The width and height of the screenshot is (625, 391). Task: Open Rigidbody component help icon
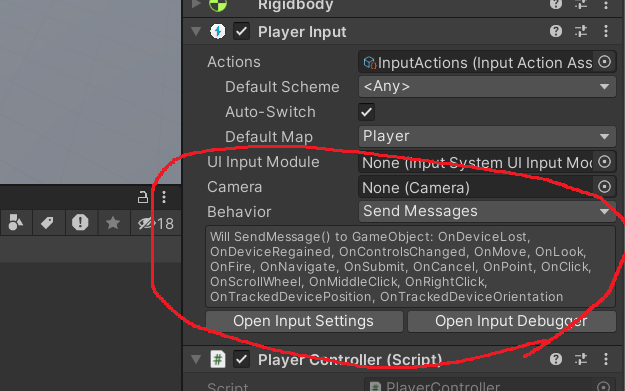(556, 4)
